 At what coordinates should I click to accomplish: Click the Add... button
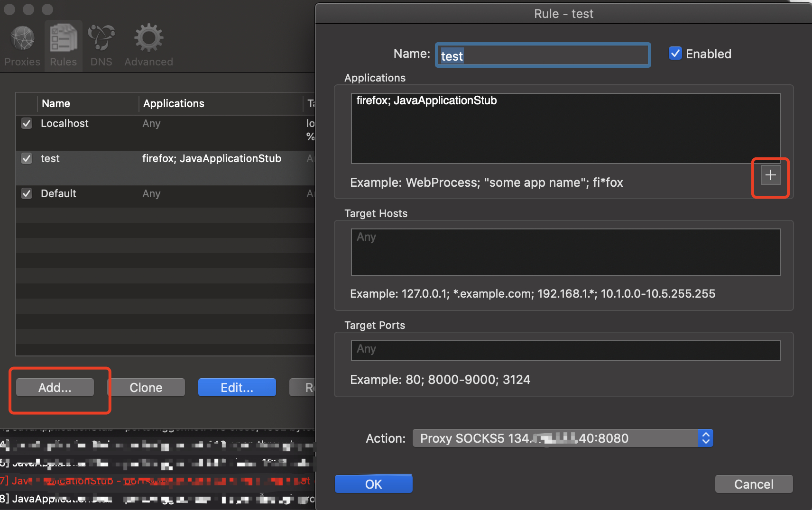[x=55, y=388]
